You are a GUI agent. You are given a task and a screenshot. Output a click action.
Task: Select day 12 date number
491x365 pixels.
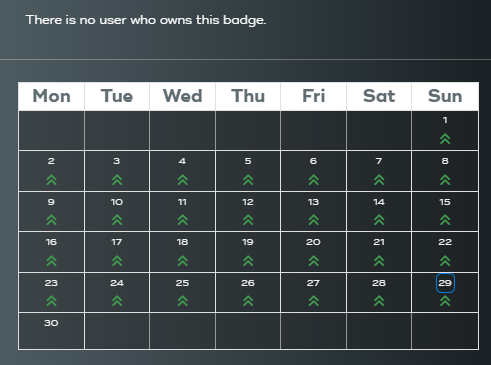pyautogui.click(x=248, y=202)
